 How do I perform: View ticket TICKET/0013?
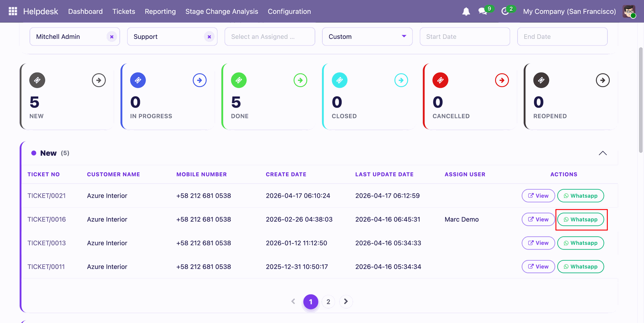point(538,243)
